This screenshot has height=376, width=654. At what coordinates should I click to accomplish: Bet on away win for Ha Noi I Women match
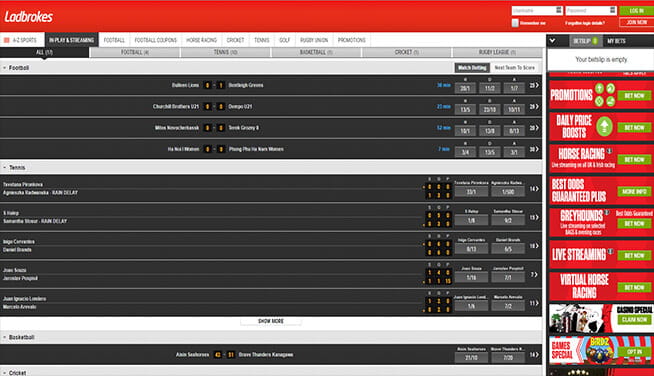pyautogui.click(x=514, y=152)
